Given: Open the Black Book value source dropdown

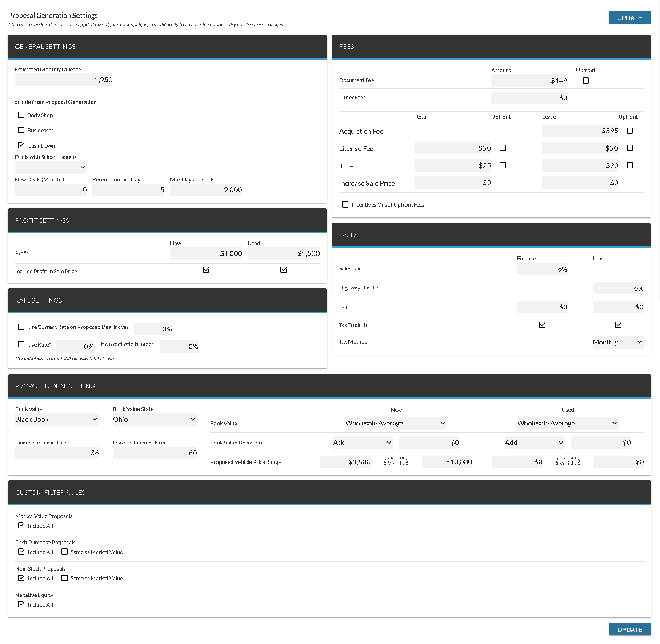Looking at the screenshot, I should 57,419.
